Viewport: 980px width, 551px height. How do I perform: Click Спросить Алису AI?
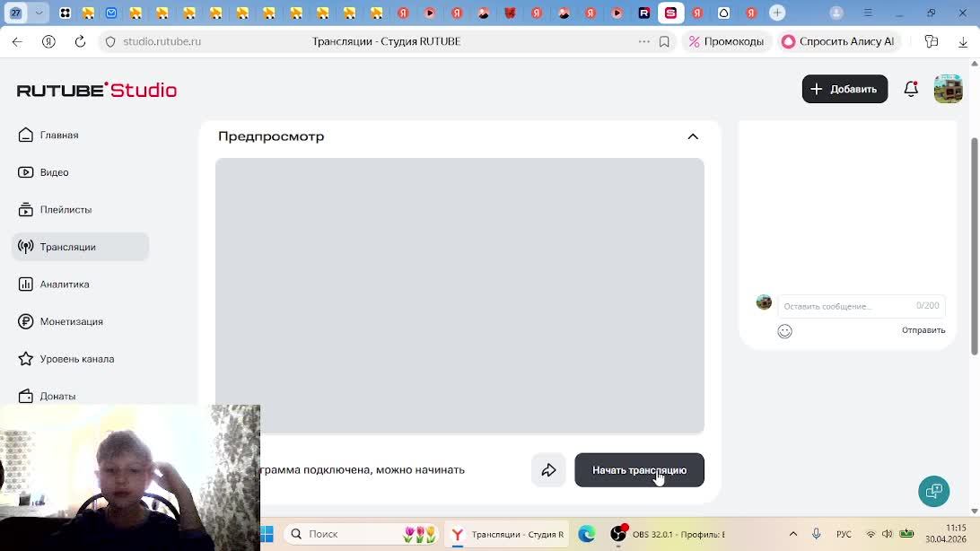pyautogui.click(x=838, y=41)
